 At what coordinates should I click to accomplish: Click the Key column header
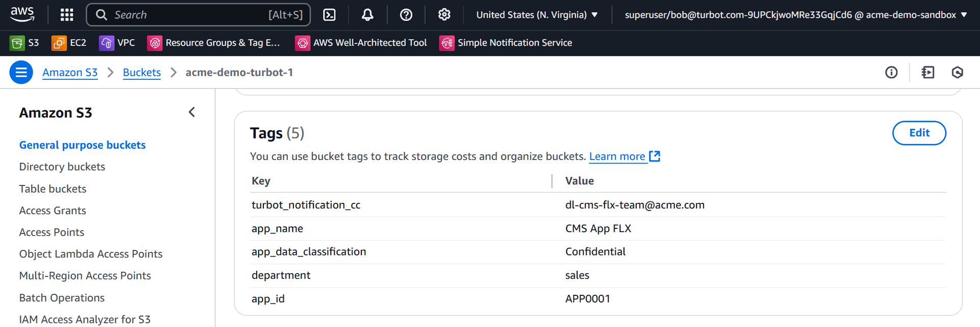pos(261,181)
